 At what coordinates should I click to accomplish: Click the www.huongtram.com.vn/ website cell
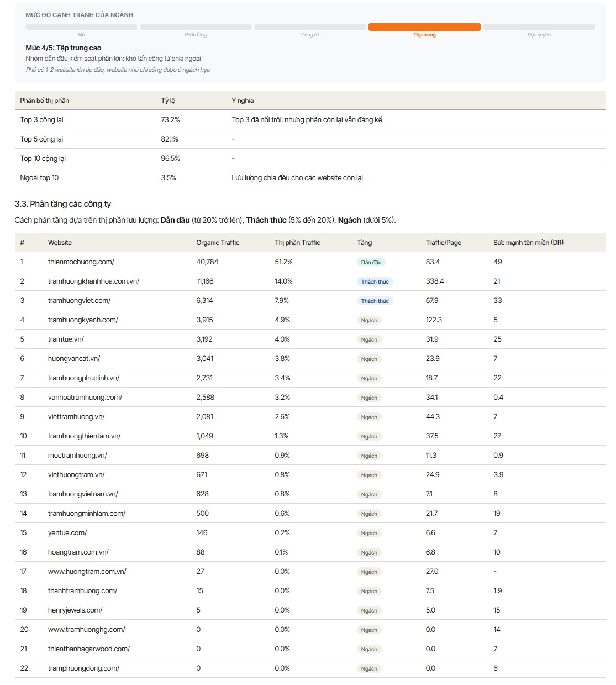87,572
